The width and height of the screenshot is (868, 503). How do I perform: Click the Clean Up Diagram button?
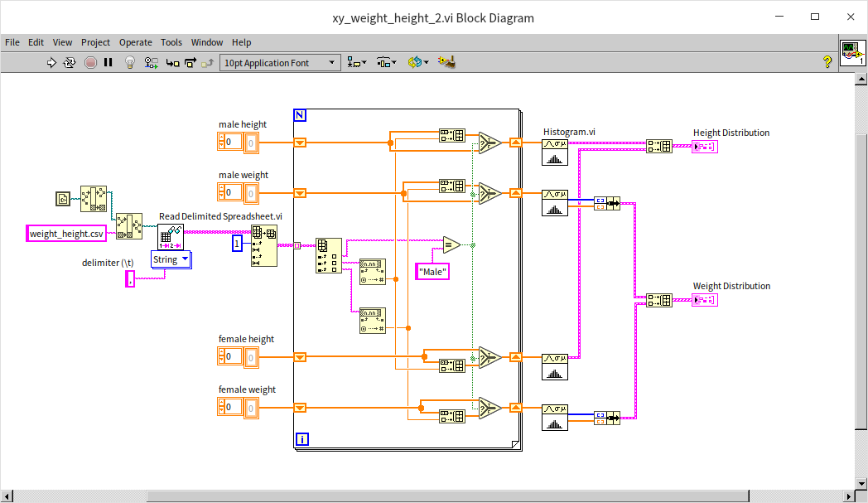coord(447,62)
